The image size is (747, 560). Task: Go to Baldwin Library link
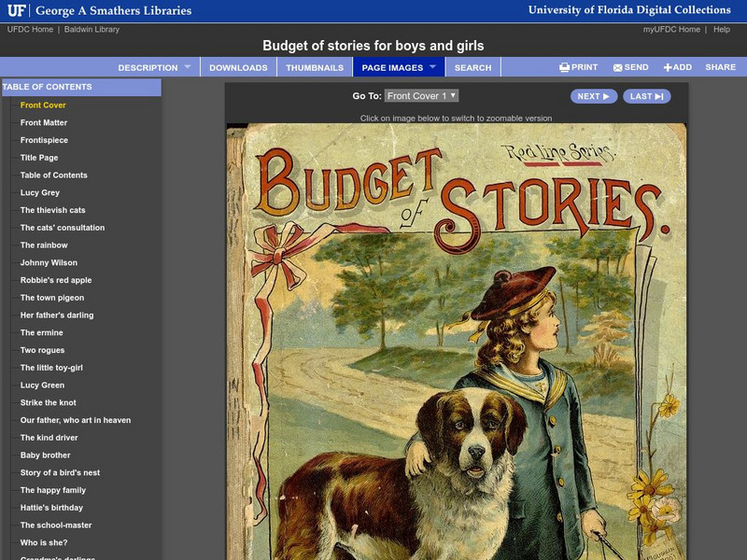(x=92, y=30)
